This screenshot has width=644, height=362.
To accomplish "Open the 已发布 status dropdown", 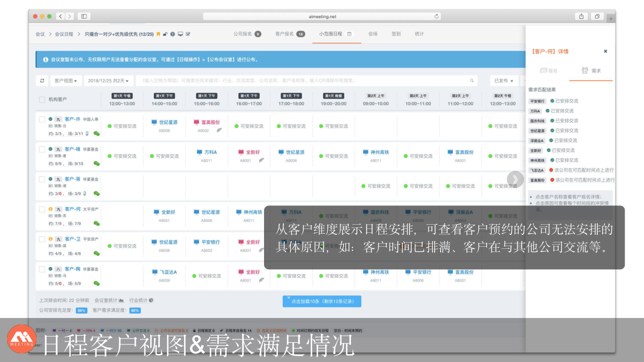I will (504, 81).
